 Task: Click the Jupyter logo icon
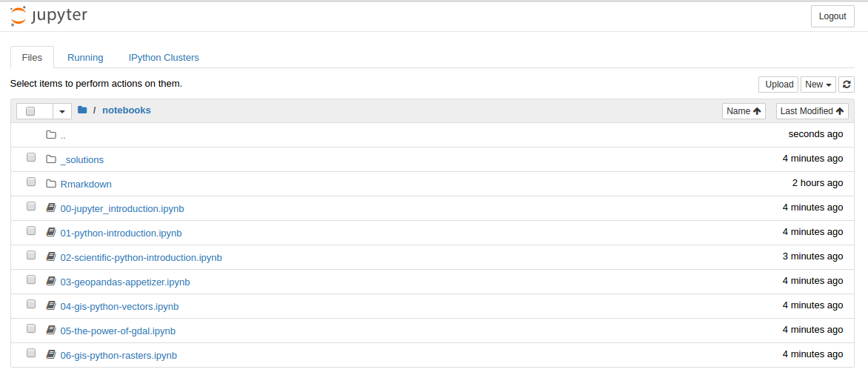(x=19, y=16)
